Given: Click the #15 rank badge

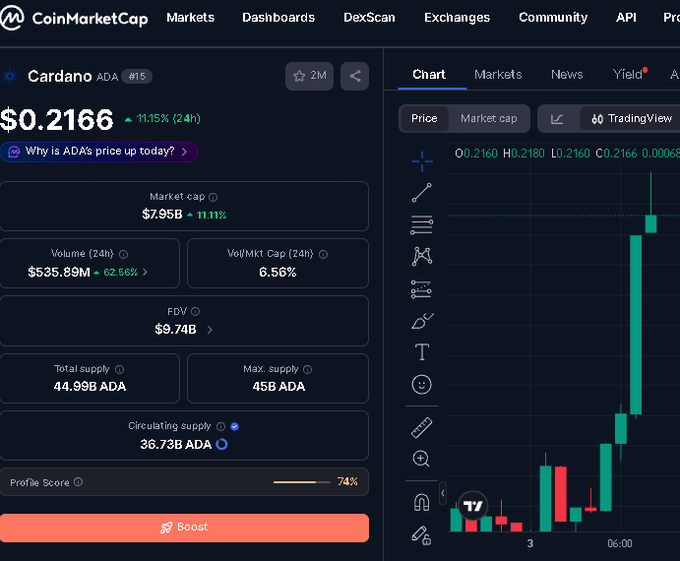Looking at the screenshot, I should (137, 77).
